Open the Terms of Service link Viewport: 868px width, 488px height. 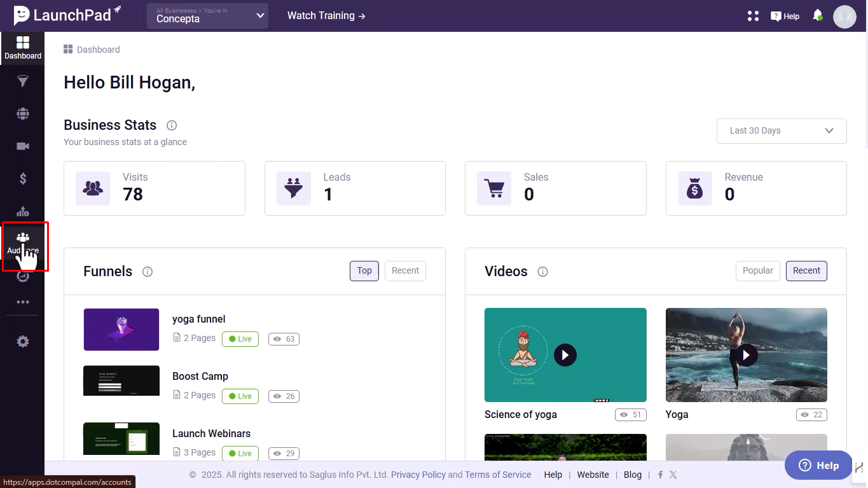(x=498, y=475)
